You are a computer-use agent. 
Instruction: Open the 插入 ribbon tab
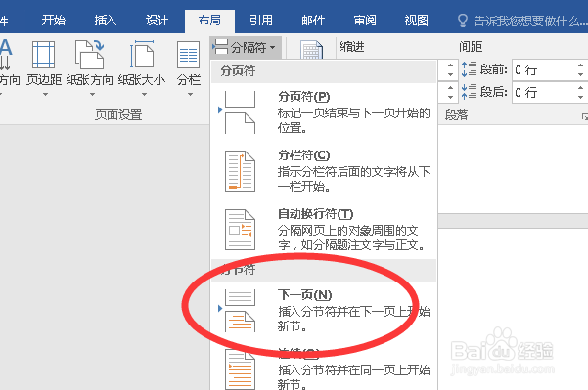tap(106, 21)
